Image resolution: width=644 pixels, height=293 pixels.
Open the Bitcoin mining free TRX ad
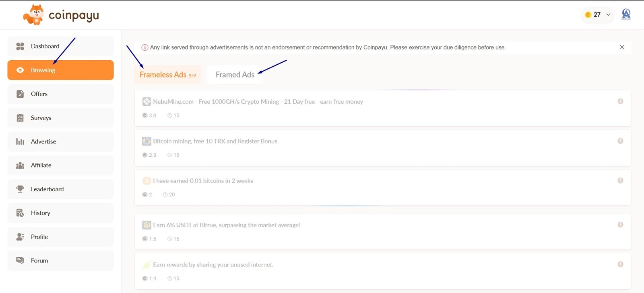(215, 141)
